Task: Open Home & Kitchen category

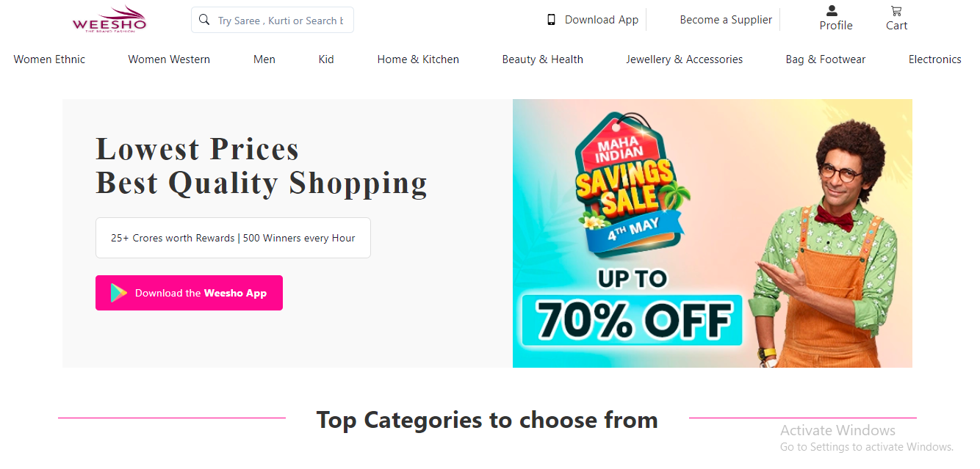Action: point(418,59)
